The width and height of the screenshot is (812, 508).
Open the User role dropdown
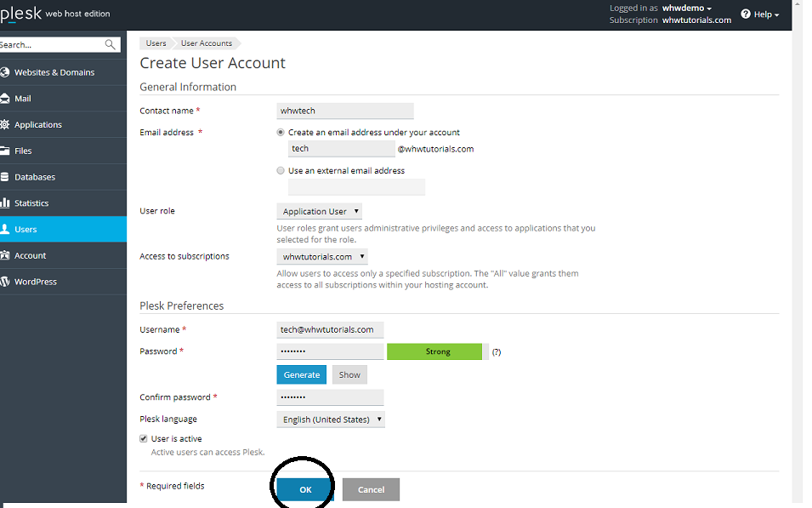coord(320,211)
